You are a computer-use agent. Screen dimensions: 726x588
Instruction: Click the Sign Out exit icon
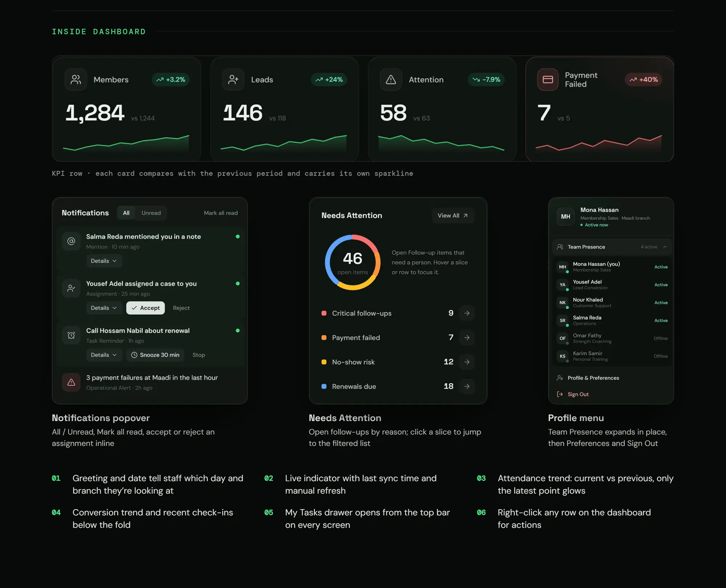tap(560, 394)
